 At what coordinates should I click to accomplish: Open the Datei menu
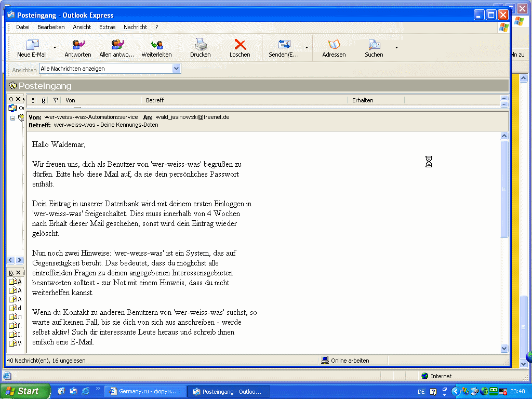[23, 27]
